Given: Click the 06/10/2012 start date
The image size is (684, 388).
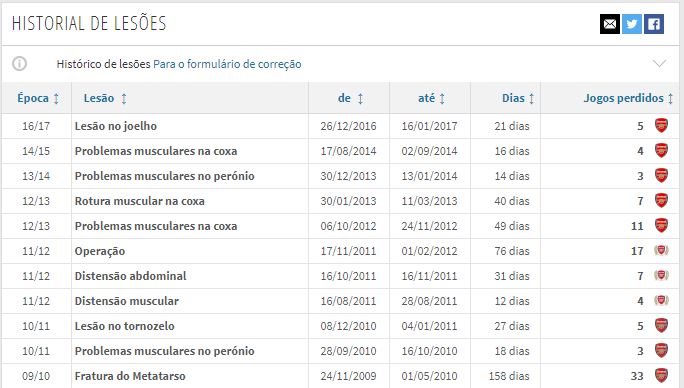Looking at the screenshot, I should (x=348, y=226).
